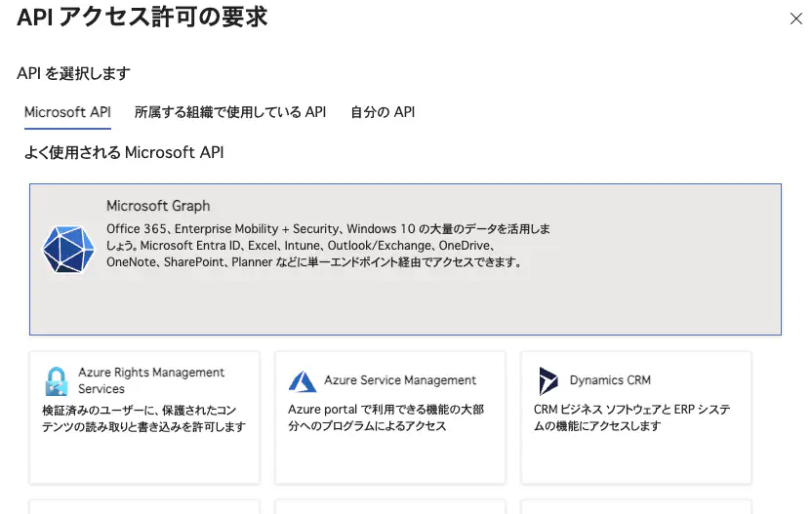812x514 pixels.
Task: Select the Dynamics CRM API card
Action: pyautogui.click(x=636, y=417)
